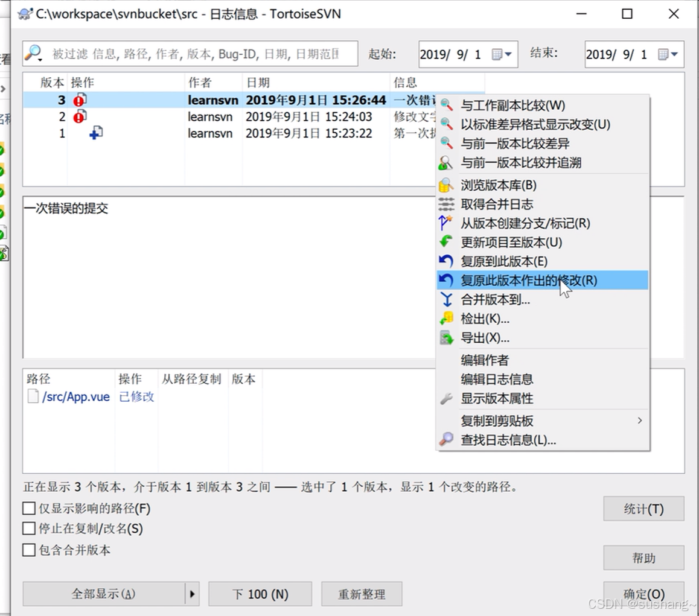Viewport: 699px width, 616px height.
Task: Click inside the 一次错误的提交 message pane
Action: (229, 276)
